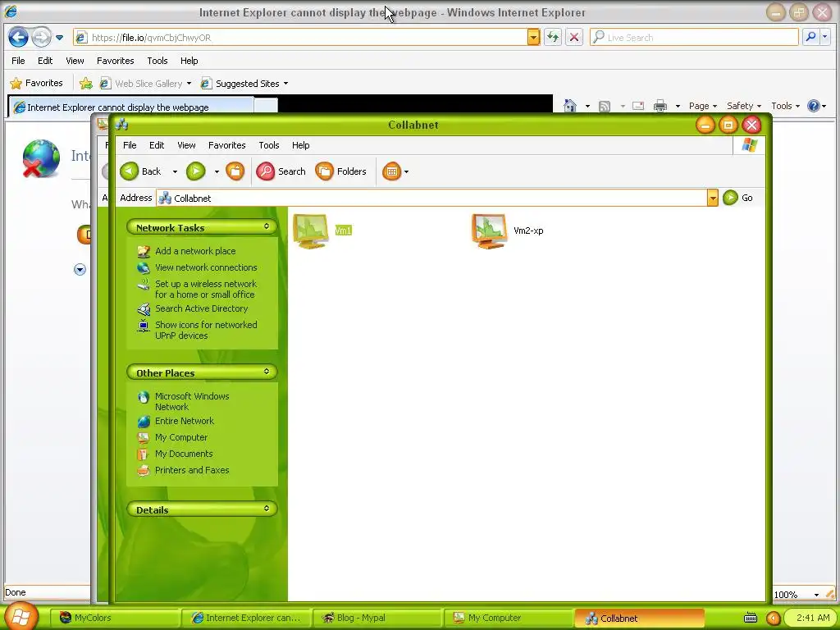Screen dimensions: 840x630
Task: Open the Forward history dropdown arrow in Collabnet
Action: coord(217,172)
